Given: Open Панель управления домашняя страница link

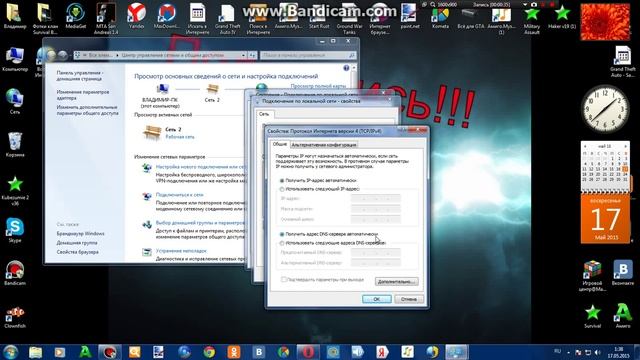Looking at the screenshot, I should coord(80,76).
